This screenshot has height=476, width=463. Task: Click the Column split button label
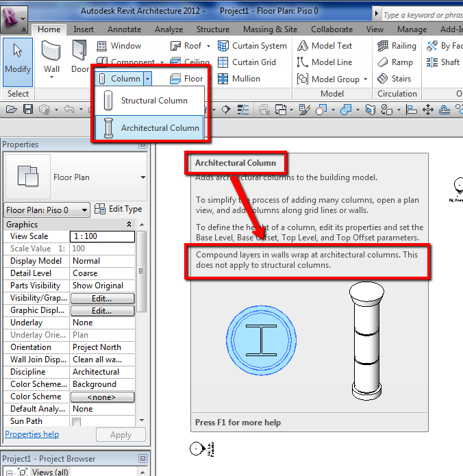pos(120,79)
